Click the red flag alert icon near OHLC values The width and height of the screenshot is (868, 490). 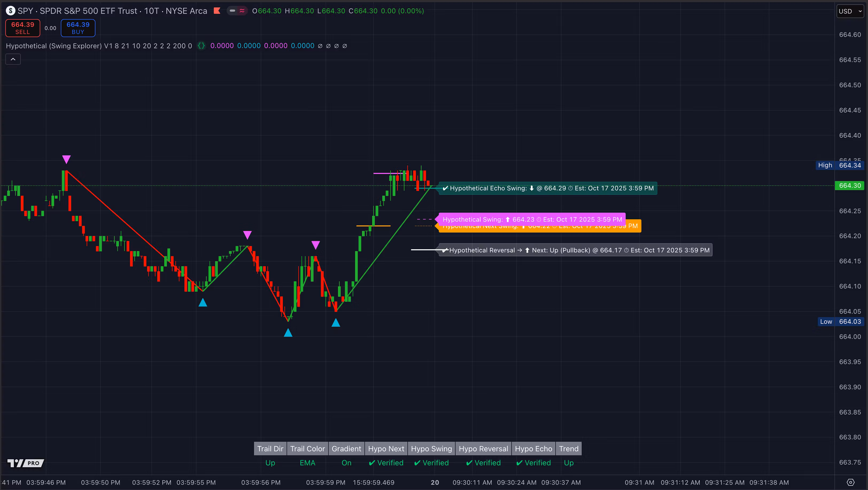coord(217,10)
